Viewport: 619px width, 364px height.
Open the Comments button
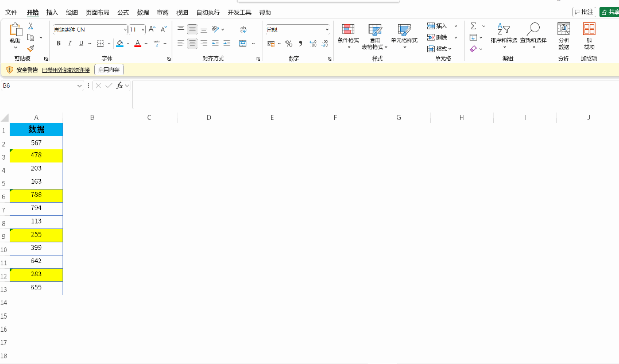[x=584, y=12]
